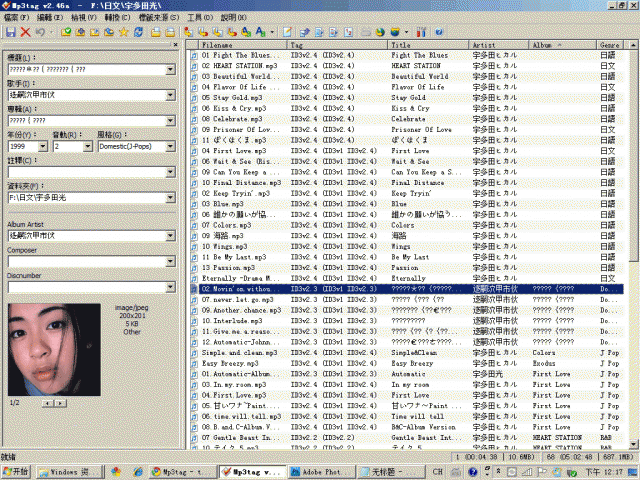
Task: Close the tag panel with small x
Action: coord(176,44)
